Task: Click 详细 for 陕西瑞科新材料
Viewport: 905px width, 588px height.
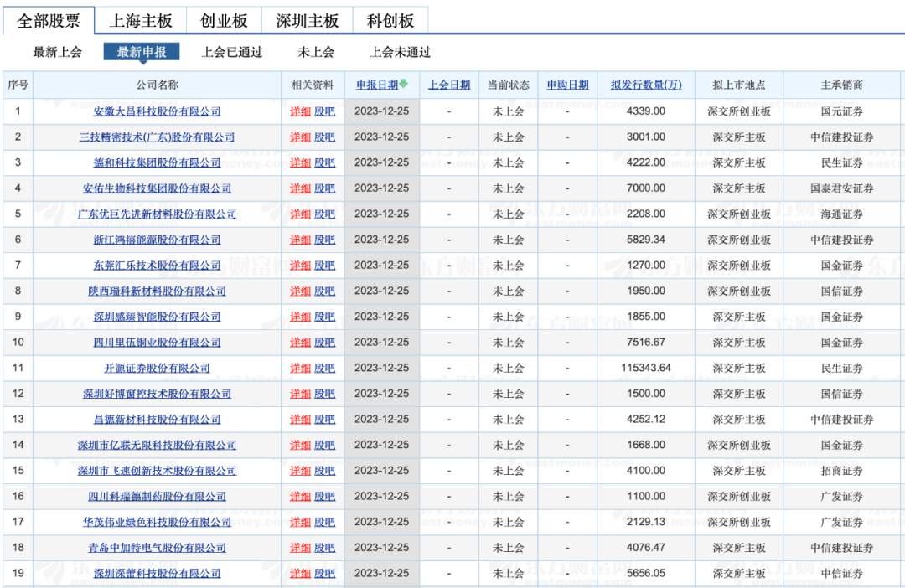Action: point(300,291)
